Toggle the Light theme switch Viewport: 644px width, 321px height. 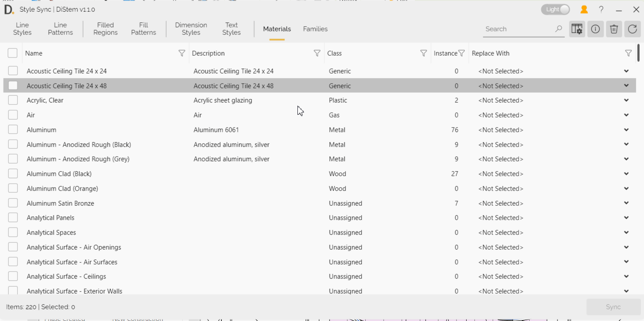coord(556,10)
